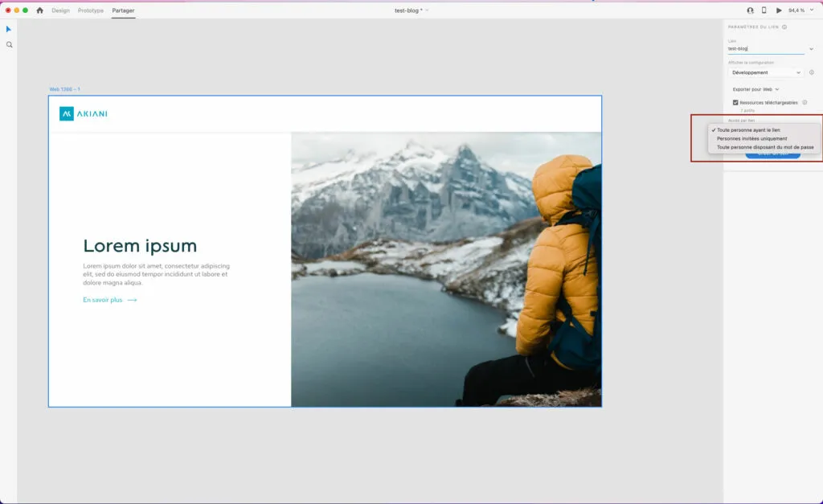Edit the Lien name field test-blog
Viewport: 823px width, 504px height.
point(766,49)
